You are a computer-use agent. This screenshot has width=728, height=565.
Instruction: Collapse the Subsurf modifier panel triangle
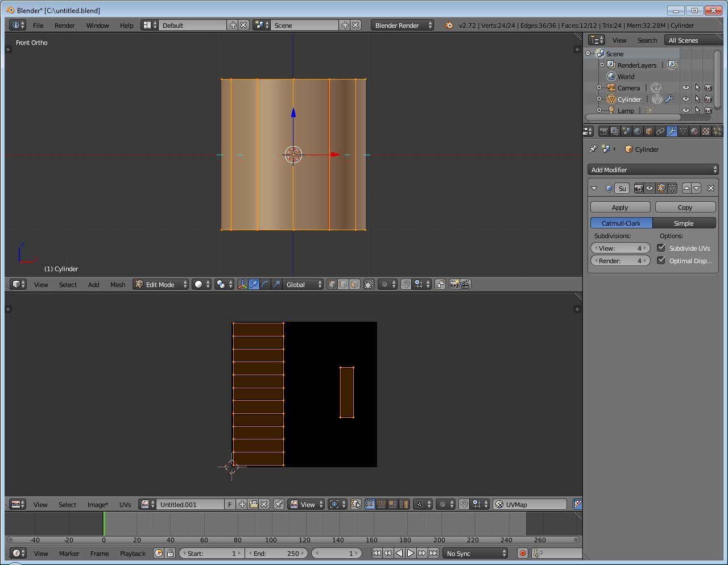(x=594, y=188)
